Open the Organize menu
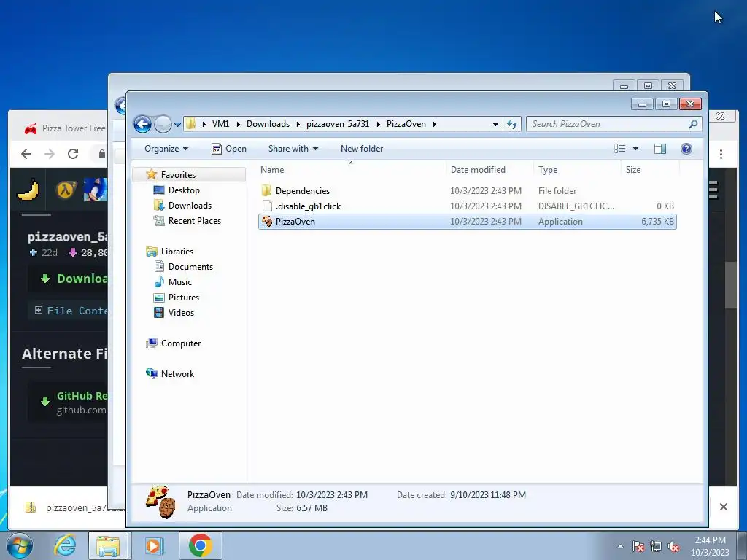 click(166, 149)
